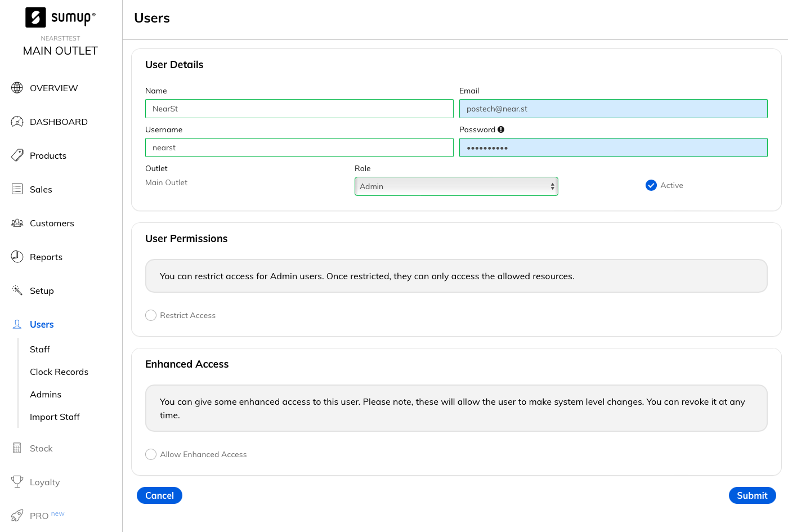The image size is (788, 532).
Task: Click the Sales list icon
Action: pyautogui.click(x=17, y=189)
